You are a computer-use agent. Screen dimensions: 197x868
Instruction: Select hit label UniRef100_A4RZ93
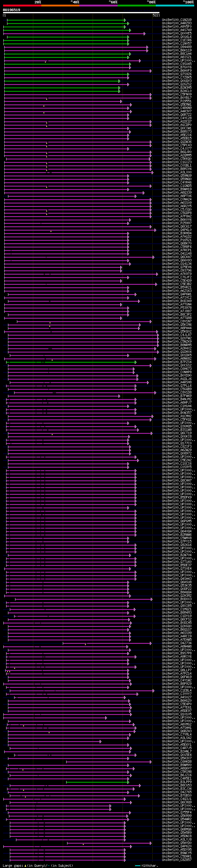click(177, 23)
